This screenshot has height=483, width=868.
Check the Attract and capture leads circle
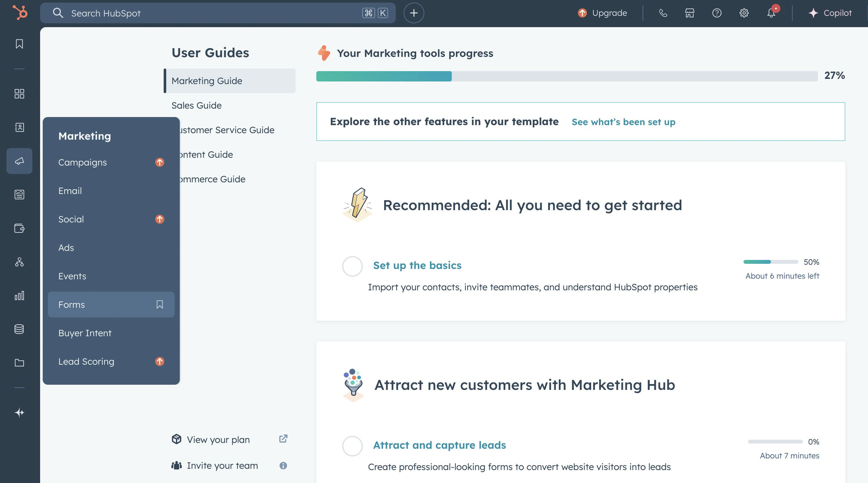click(352, 446)
